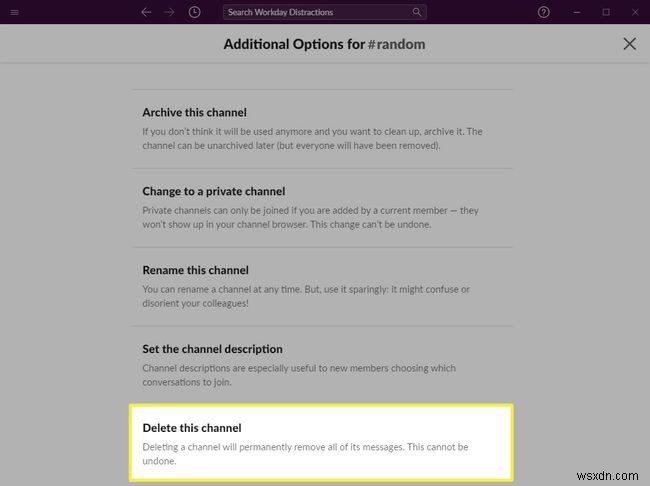The height and width of the screenshot is (486, 650).
Task: Click the magnifying glass search icon
Action: [417, 12]
